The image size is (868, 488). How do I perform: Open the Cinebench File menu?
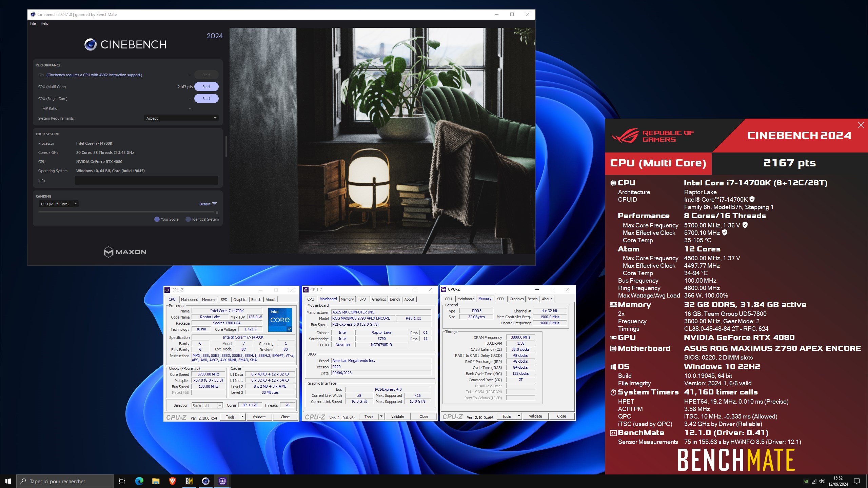33,23
